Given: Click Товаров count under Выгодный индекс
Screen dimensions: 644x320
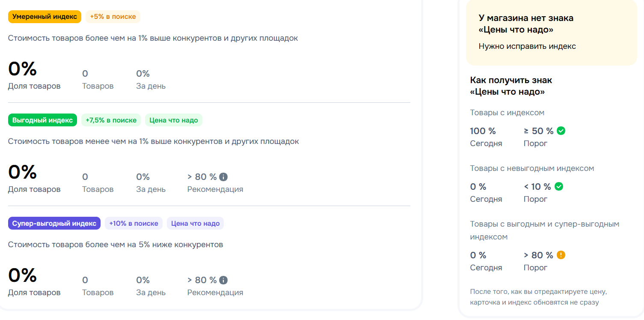Looking at the screenshot, I should point(85,177).
